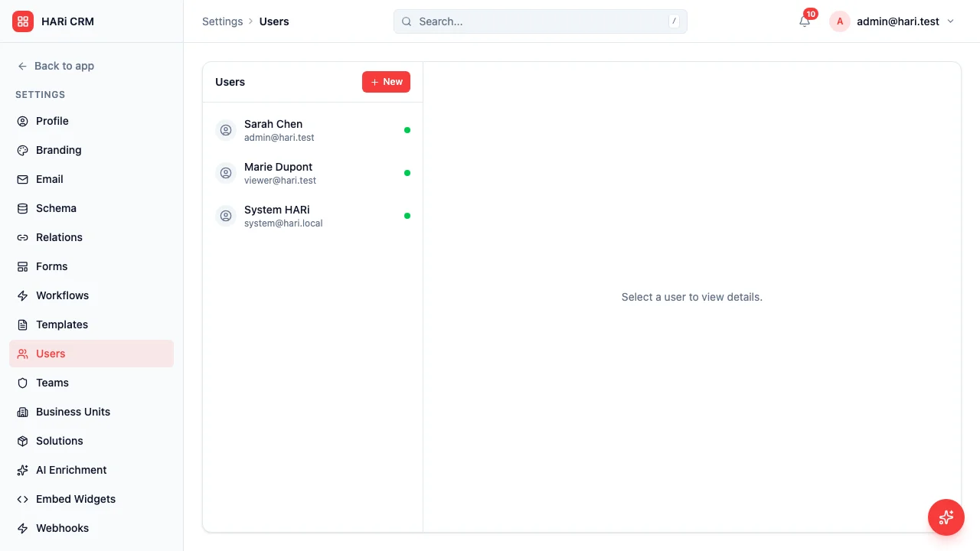This screenshot has height=551, width=980.
Task: Click the Workflows lightning bolt icon
Action: [22, 295]
